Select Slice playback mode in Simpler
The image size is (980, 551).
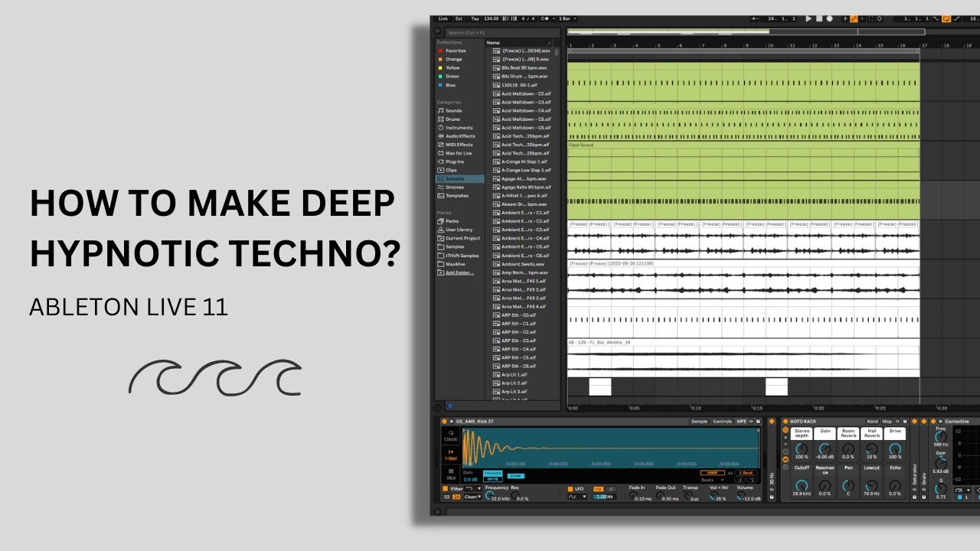coord(450,475)
